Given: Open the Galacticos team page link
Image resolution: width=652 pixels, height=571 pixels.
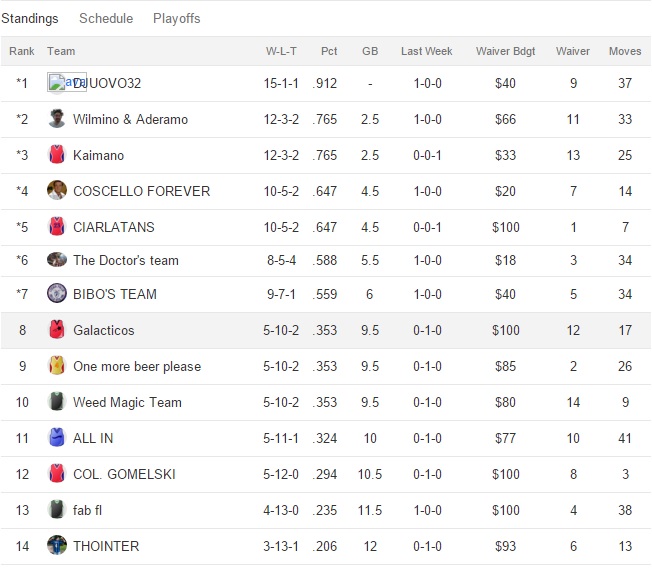Looking at the screenshot, I should click(103, 331).
